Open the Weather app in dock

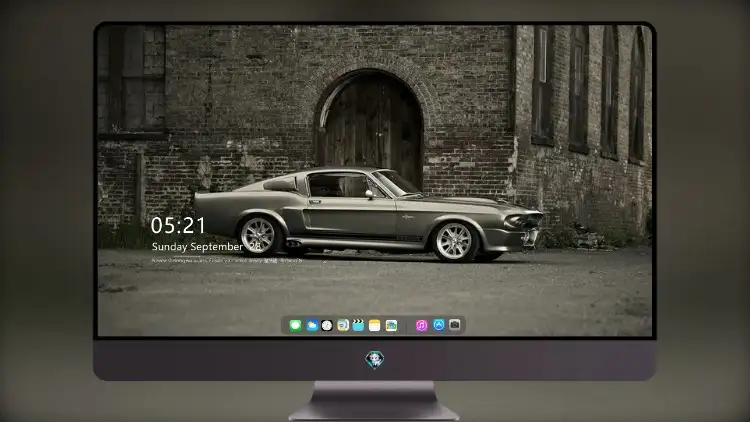(311, 325)
